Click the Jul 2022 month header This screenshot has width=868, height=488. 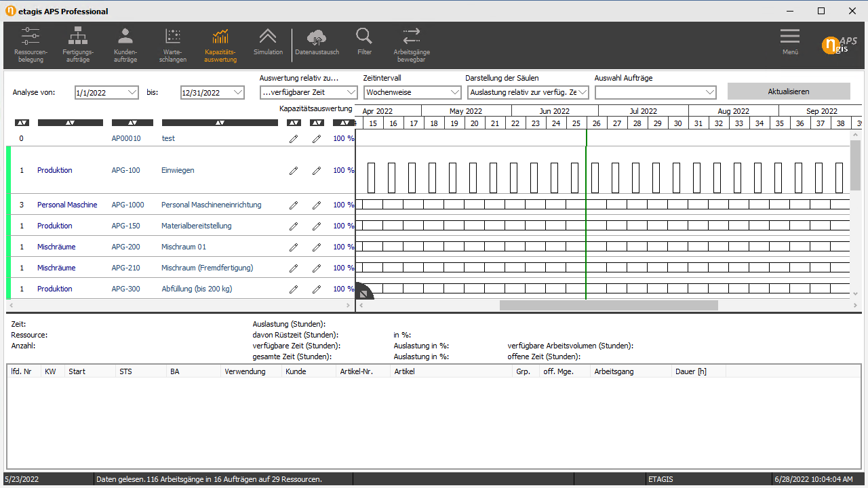643,111
